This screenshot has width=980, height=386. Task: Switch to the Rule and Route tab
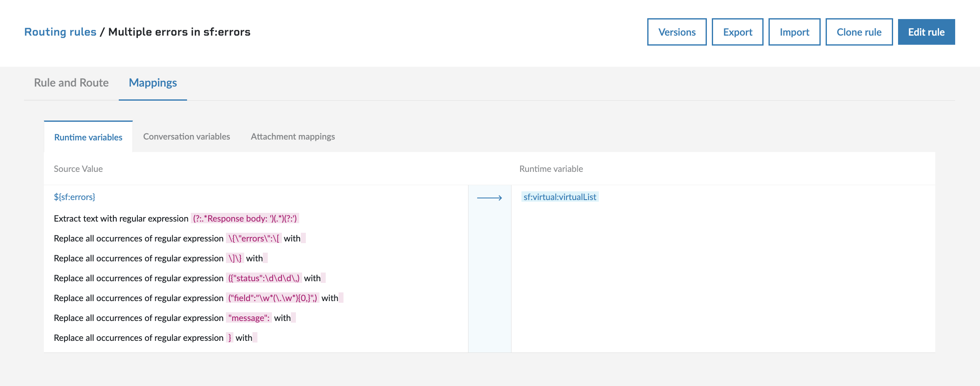(71, 83)
